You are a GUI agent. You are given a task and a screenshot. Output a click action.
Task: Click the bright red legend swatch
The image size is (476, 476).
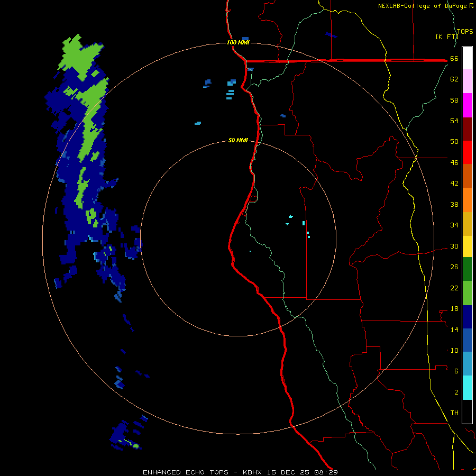point(467,152)
